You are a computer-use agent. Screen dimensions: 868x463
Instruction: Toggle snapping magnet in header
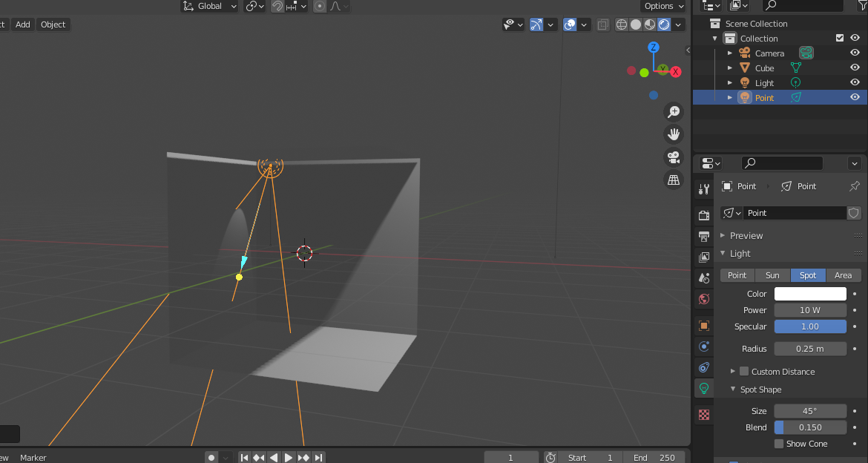point(277,6)
